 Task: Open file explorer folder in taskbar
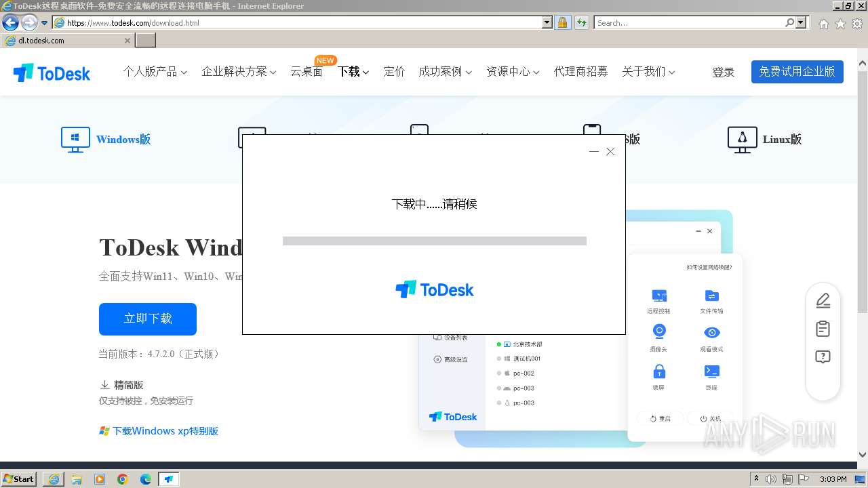click(77, 479)
